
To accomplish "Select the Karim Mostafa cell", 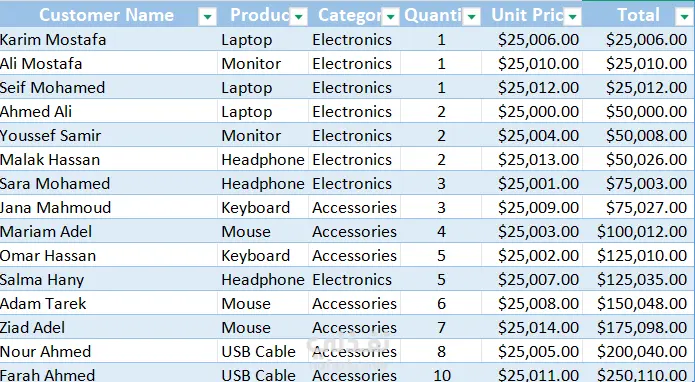I will [x=109, y=39].
